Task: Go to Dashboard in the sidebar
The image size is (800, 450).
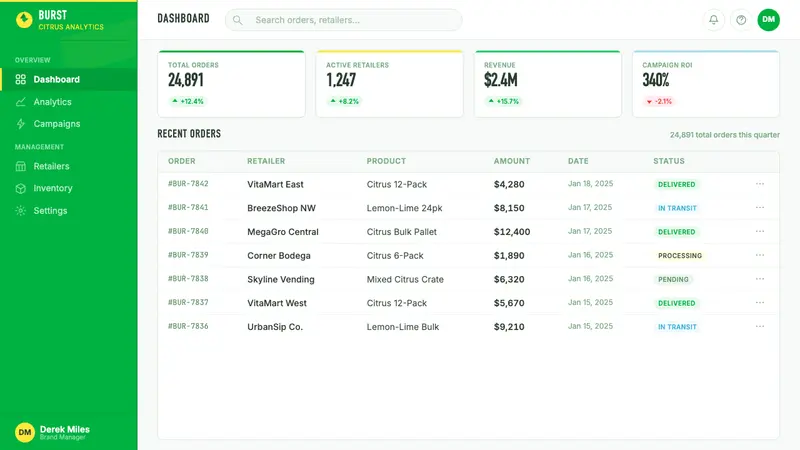Action: [69, 80]
